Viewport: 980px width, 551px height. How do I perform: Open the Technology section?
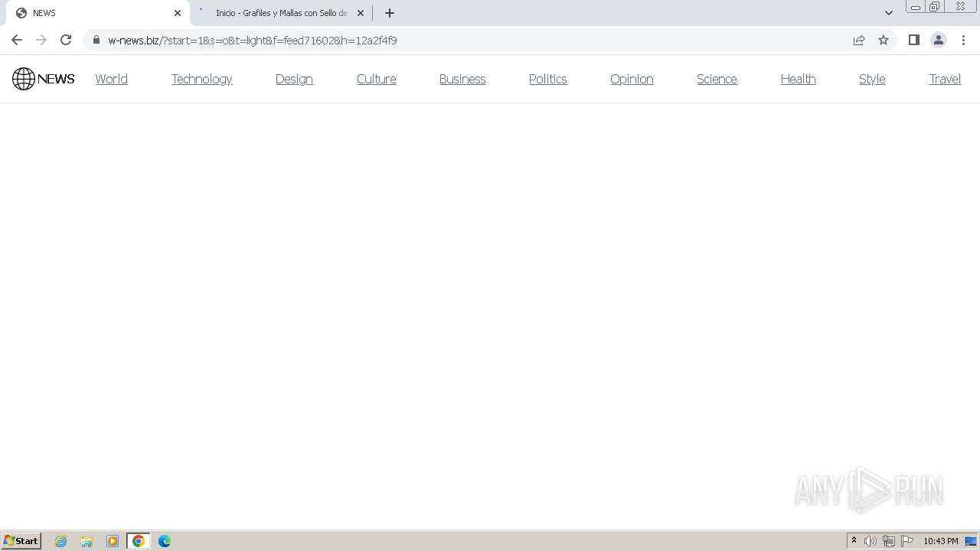click(201, 79)
